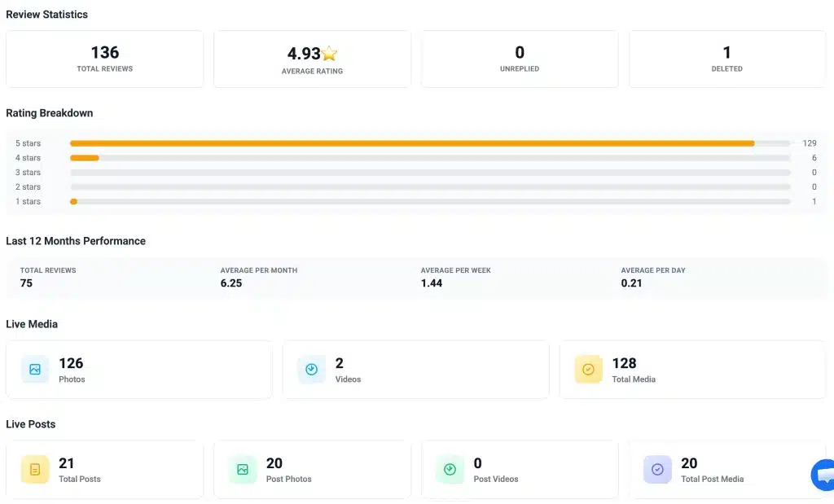Click the 20 Post Photos count
The image size is (834, 504).
click(274, 463)
